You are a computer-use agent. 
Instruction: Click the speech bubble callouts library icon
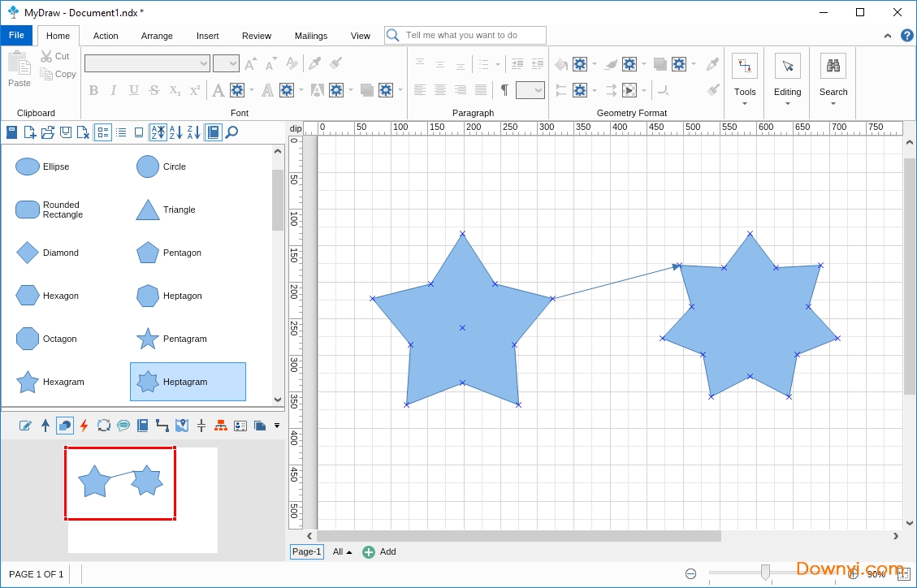click(x=123, y=425)
